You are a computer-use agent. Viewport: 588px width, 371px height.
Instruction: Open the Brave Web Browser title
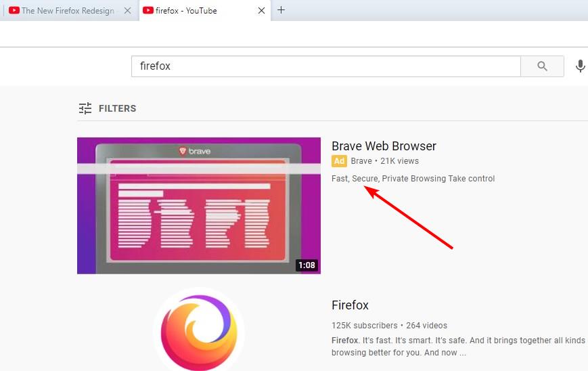[x=384, y=146]
